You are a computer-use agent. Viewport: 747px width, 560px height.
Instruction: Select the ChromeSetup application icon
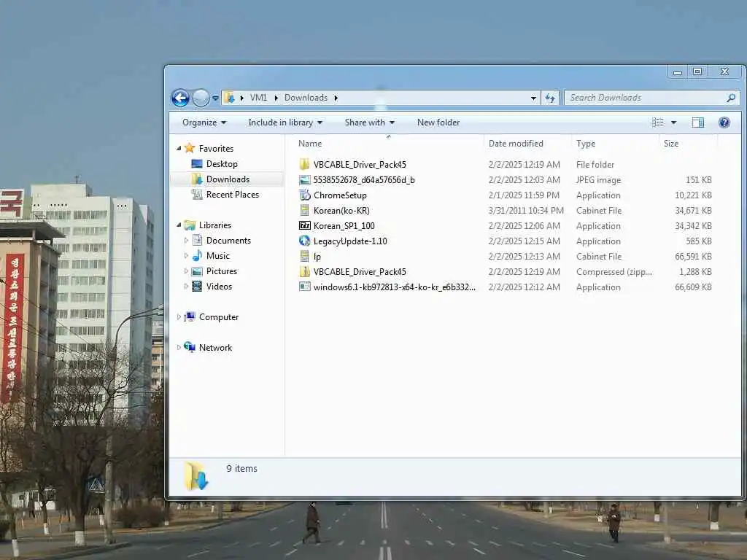[x=304, y=195]
